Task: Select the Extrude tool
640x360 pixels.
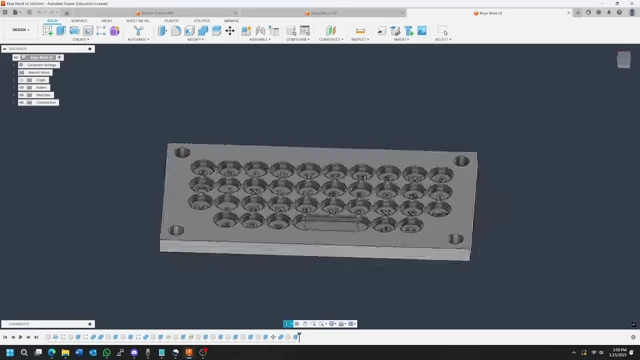Action: 61,31
